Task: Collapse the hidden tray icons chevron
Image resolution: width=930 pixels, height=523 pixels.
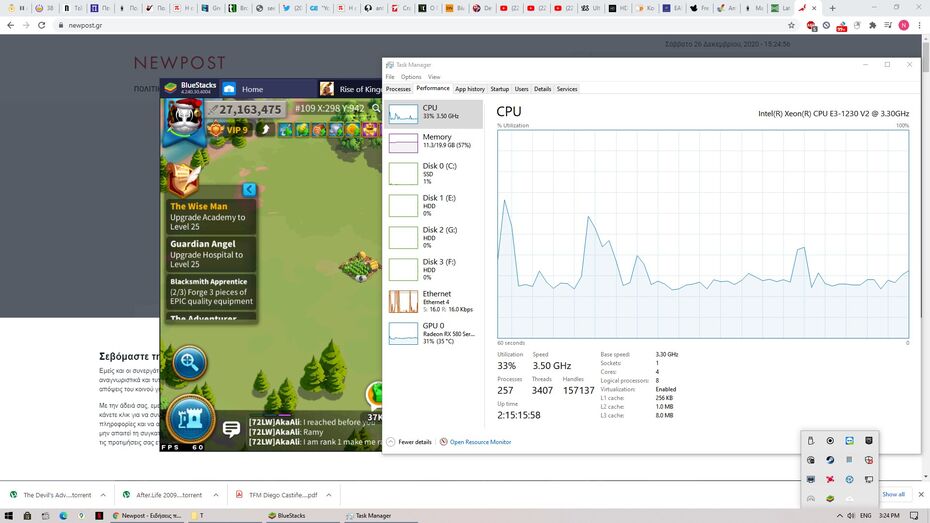Action: click(839, 516)
